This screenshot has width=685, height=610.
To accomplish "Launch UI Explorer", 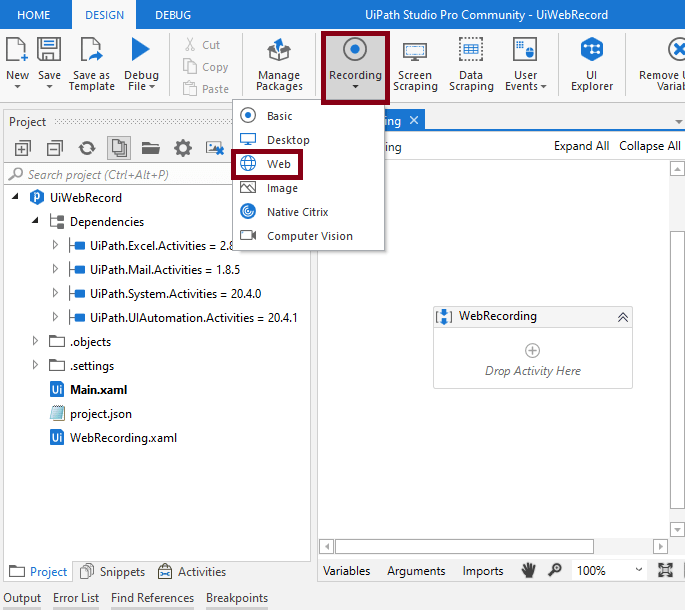I will coord(592,64).
